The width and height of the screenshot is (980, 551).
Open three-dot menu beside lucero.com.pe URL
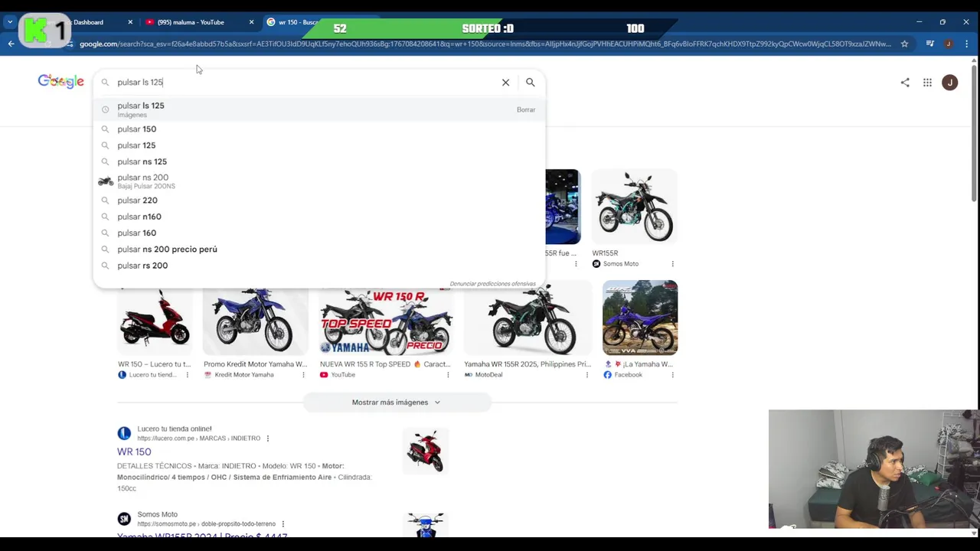[x=267, y=439]
